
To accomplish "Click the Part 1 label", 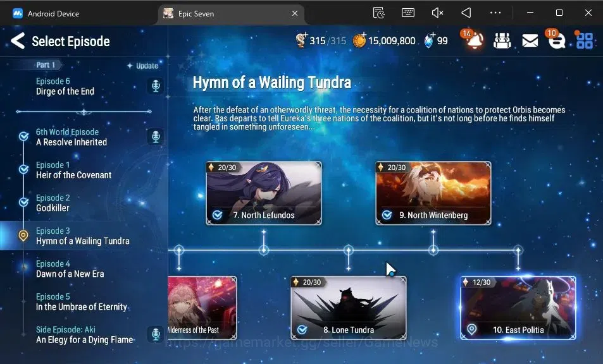I will (x=46, y=65).
